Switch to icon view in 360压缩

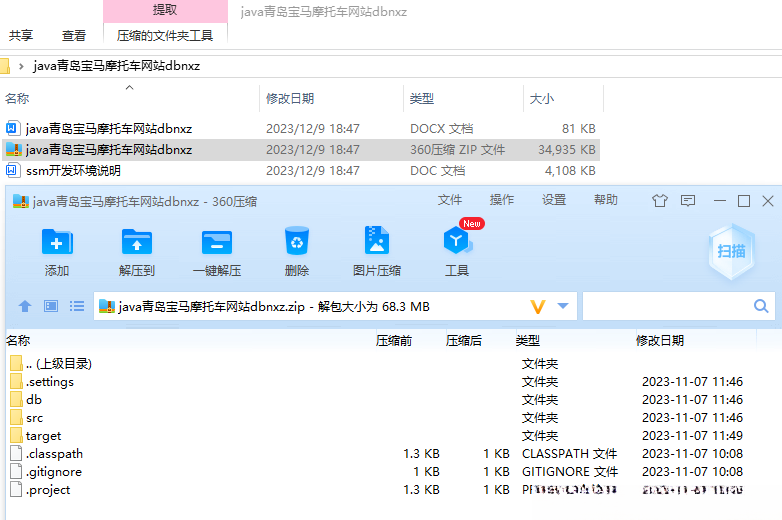(x=51, y=306)
